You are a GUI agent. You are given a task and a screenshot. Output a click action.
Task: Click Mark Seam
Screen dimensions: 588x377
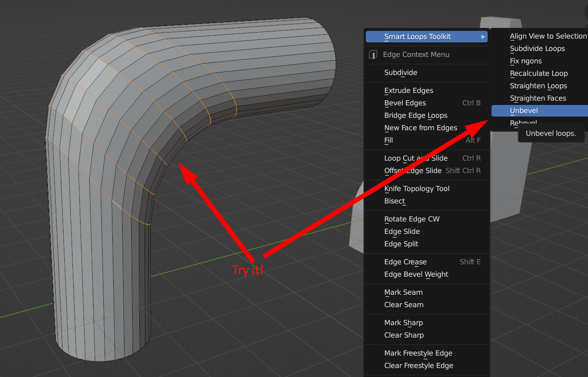pos(404,292)
